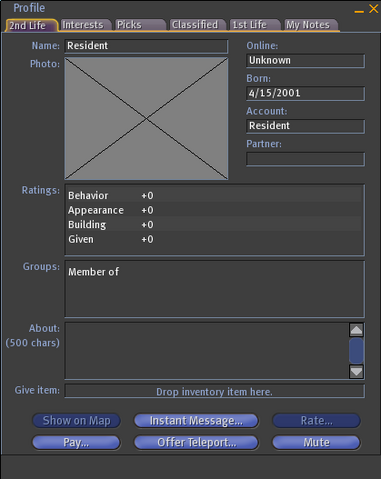The image size is (381, 479).
Task: Click Offer Teleport... button
Action: point(196,443)
